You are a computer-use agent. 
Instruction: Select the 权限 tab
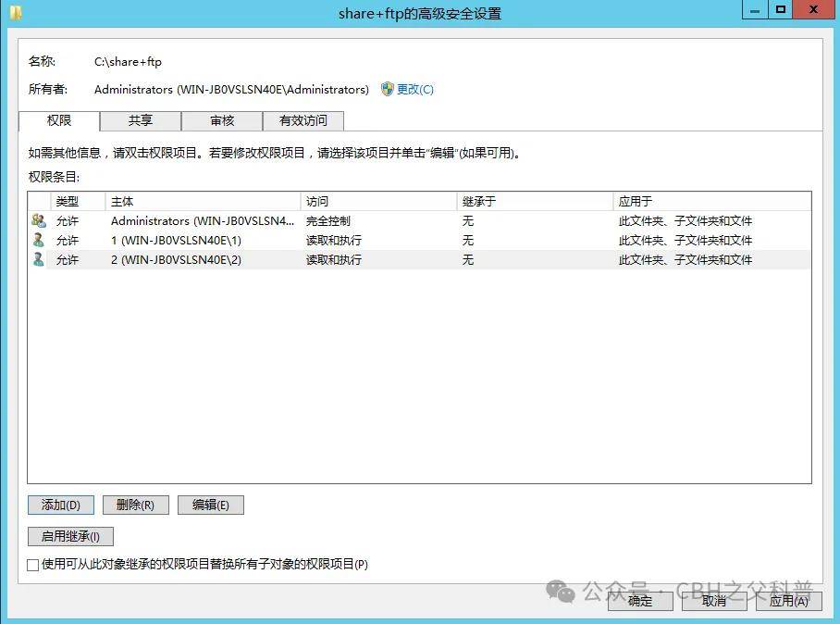coord(59,120)
